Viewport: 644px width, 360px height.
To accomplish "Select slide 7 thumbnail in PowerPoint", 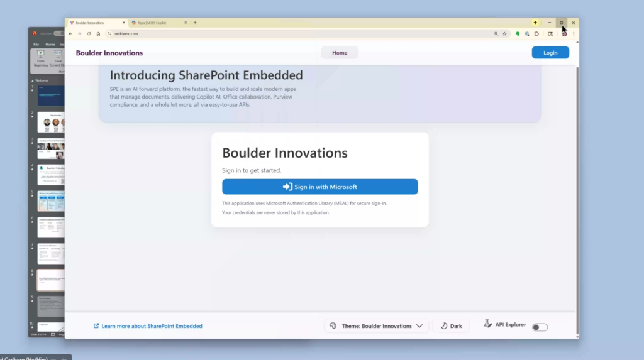I will pos(51,254).
